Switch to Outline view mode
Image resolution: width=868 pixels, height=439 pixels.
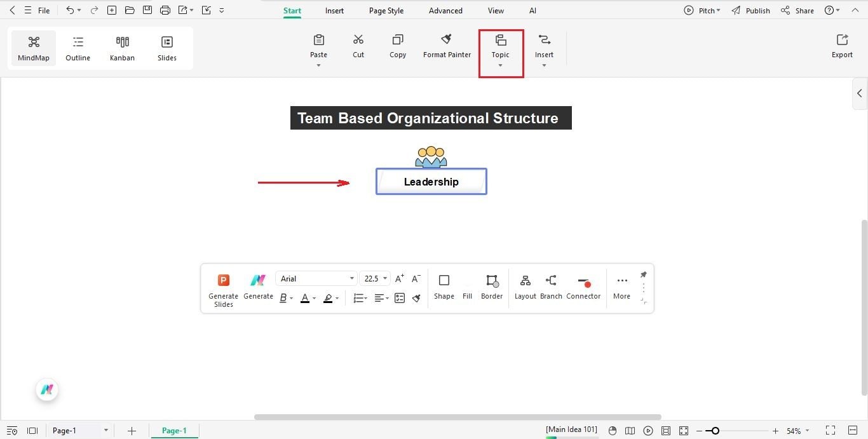[x=78, y=48]
